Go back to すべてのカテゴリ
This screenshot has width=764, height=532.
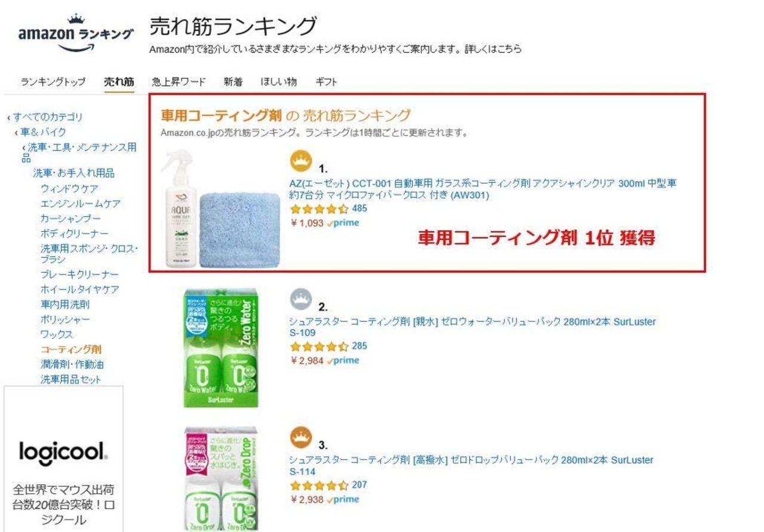45,117
